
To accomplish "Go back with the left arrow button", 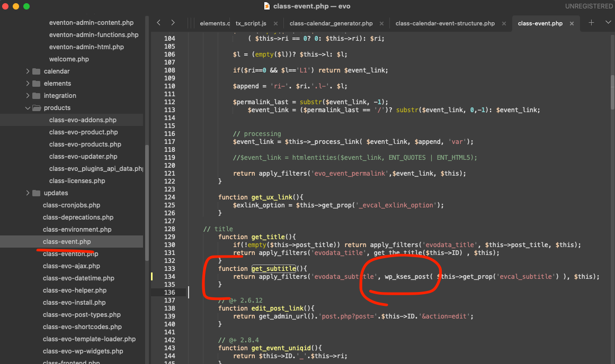I will tap(158, 23).
